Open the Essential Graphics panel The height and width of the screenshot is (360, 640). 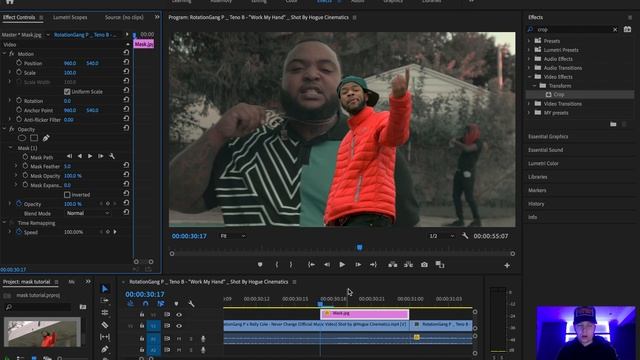click(x=548, y=136)
